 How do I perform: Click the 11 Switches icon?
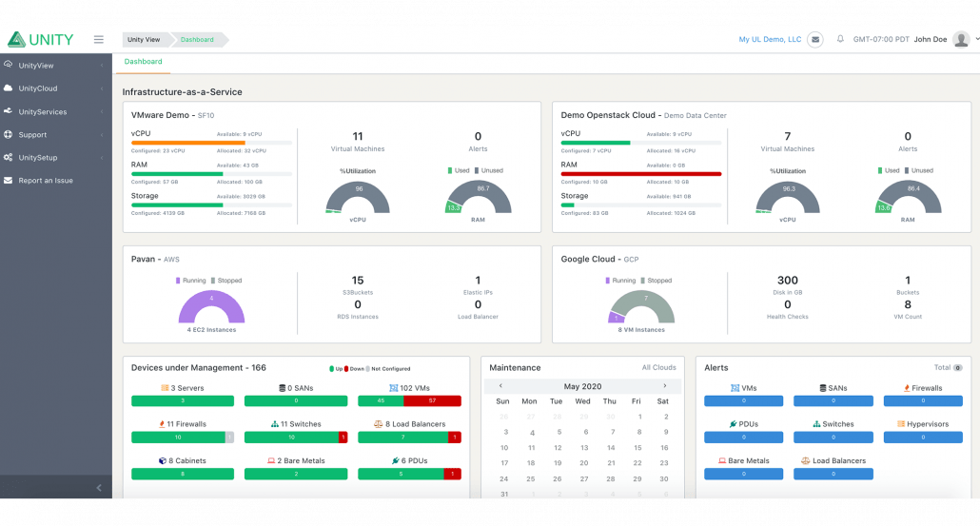(274, 424)
